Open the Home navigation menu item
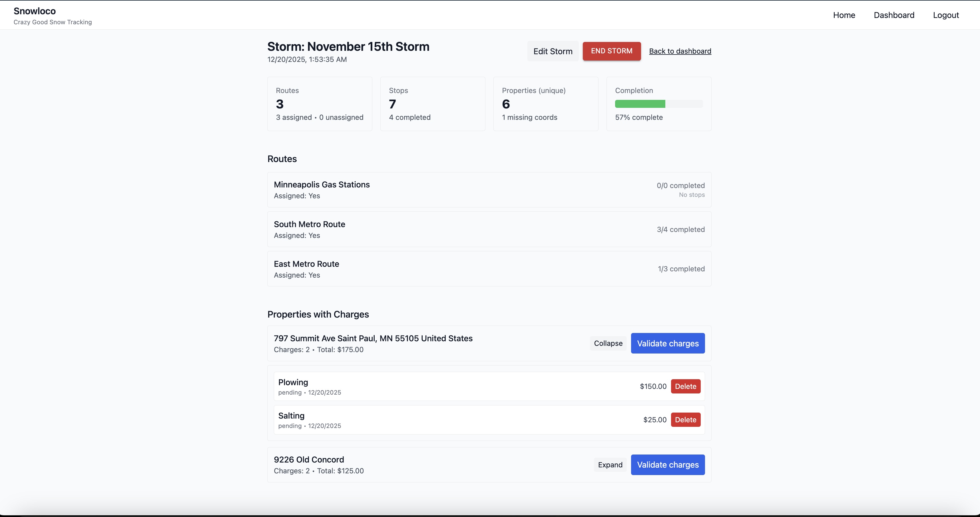 (844, 15)
